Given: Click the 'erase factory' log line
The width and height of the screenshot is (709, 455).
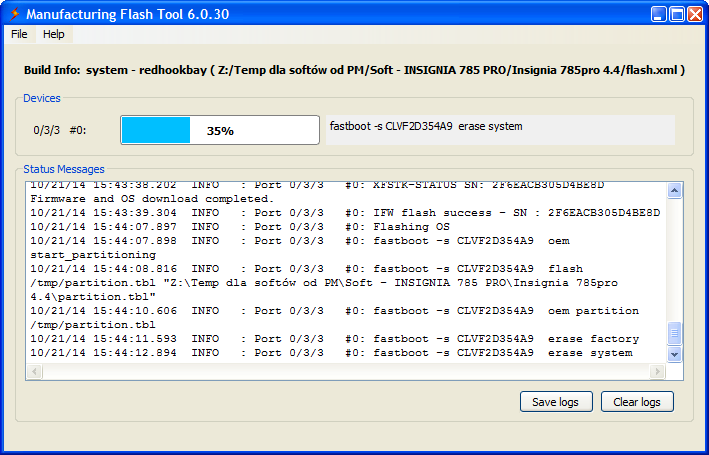Looking at the screenshot, I should [335, 339].
